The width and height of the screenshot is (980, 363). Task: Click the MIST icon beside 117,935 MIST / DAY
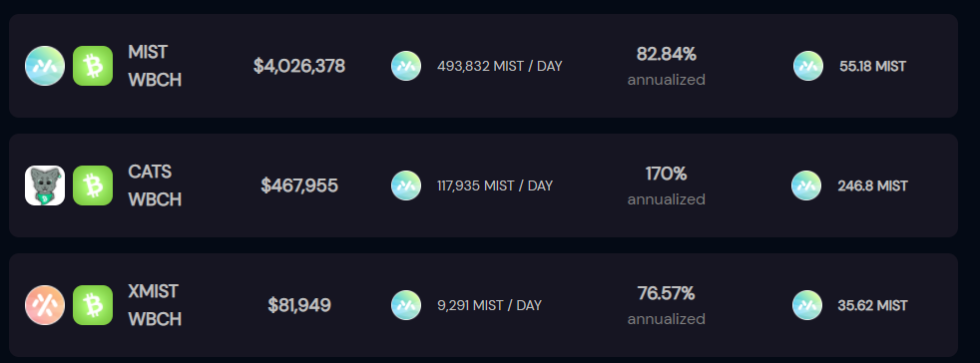point(406,185)
